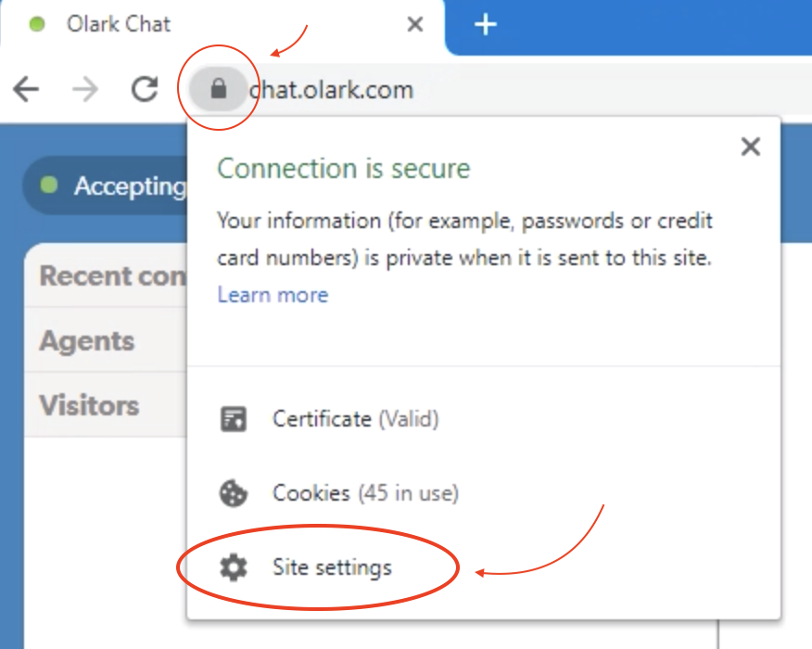This screenshot has height=649, width=812.
Task: Expand the Visitors section
Action: (107, 405)
